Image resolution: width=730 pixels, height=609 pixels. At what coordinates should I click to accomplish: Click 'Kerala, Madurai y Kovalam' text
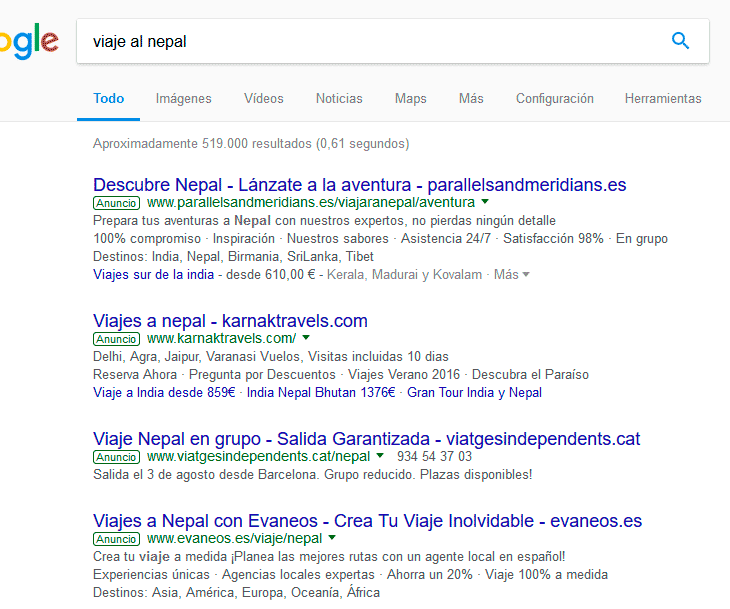tap(404, 274)
